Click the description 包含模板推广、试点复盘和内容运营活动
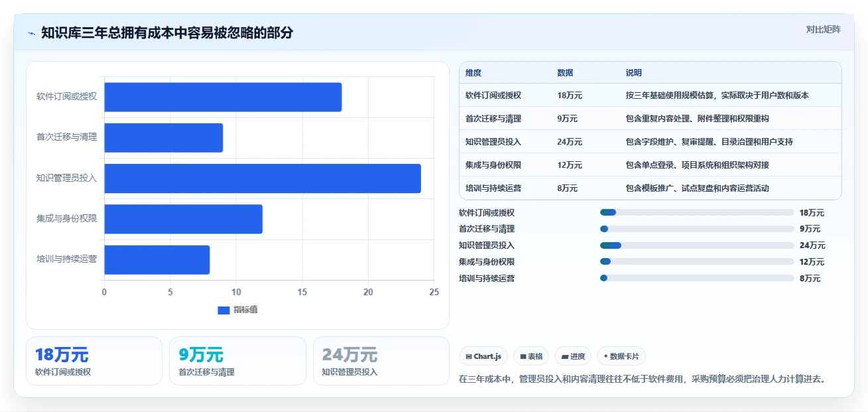868x412 pixels. coord(698,188)
